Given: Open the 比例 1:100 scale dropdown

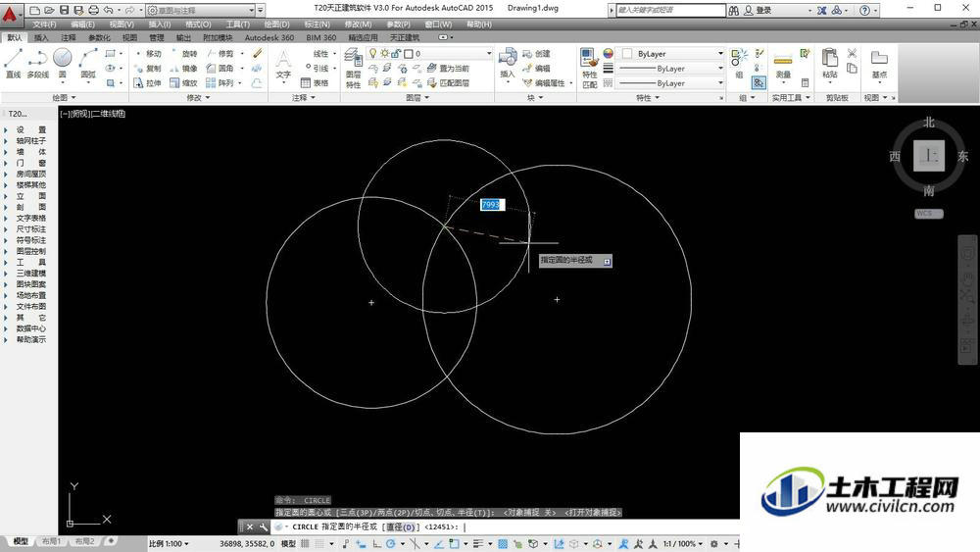Looking at the screenshot, I should [170, 544].
